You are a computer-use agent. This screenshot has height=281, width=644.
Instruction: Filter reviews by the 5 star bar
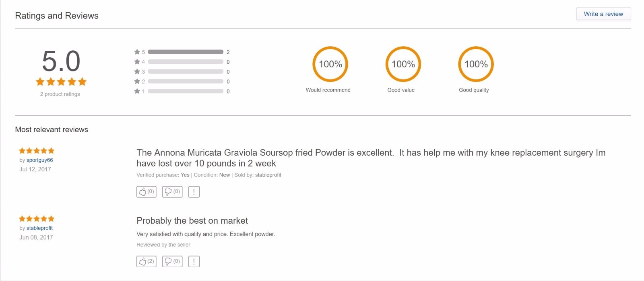(185, 52)
